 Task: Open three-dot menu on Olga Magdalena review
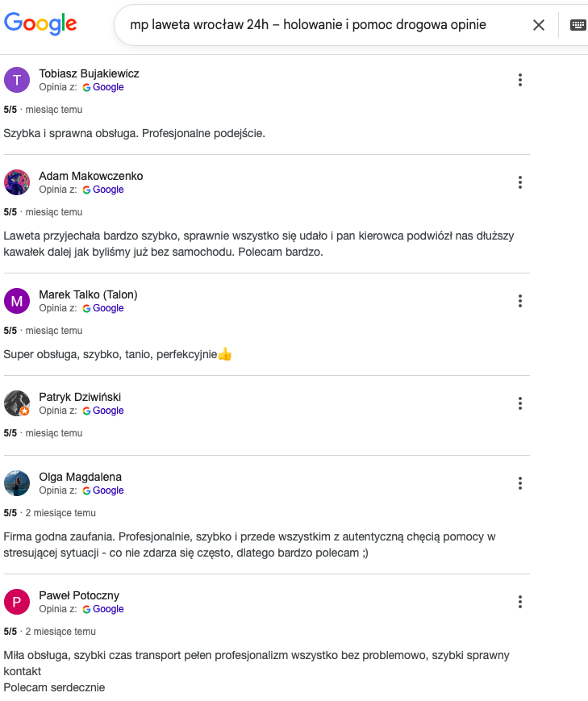tap(520, 483)
